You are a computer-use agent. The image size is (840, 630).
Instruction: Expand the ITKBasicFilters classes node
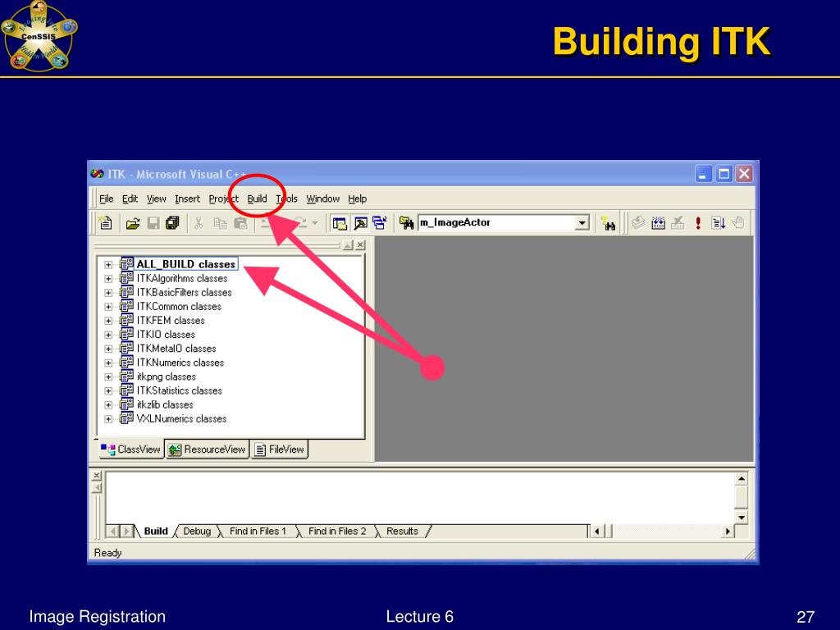108,293
